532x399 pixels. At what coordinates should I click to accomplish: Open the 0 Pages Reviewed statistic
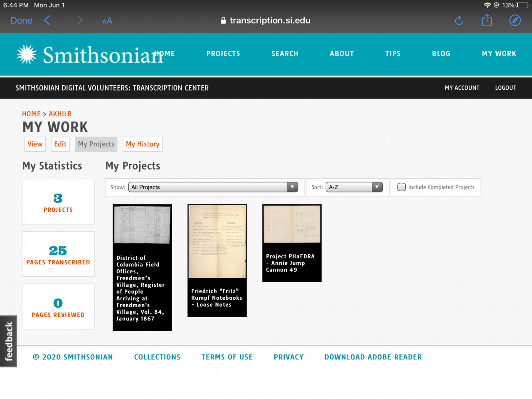58,307
